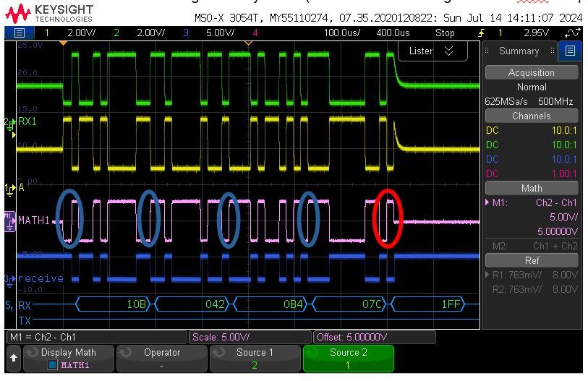The image size is (588, 381).
Task: Open the Source 1 softkey
Action: coord(255,359)
